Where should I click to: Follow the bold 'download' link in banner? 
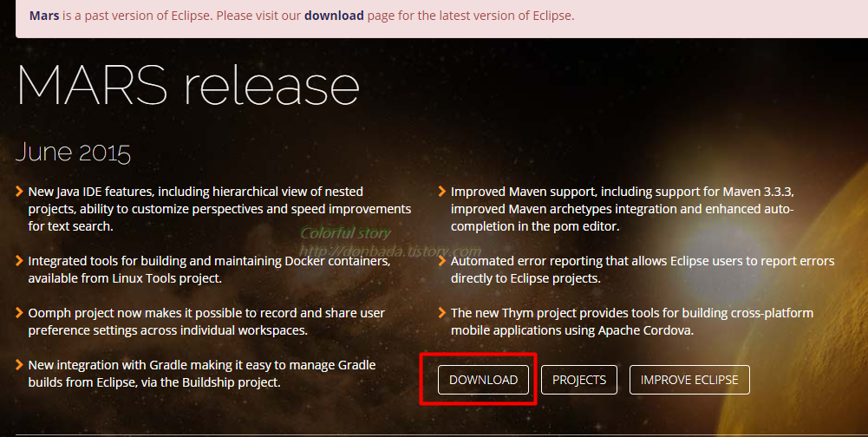pyautogui.click(x=334, y=16)
